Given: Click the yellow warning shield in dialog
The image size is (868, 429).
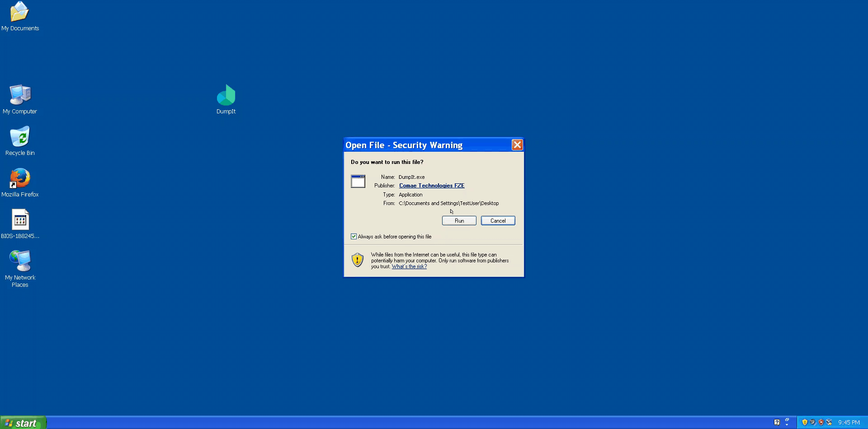Looking at the screenshot, I should pos(358,260).
